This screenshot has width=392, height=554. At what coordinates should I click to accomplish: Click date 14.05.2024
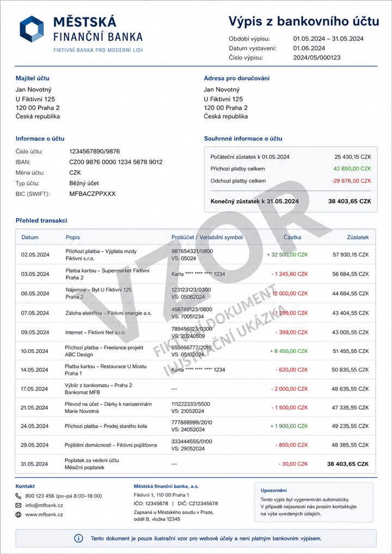click(34, 369)
